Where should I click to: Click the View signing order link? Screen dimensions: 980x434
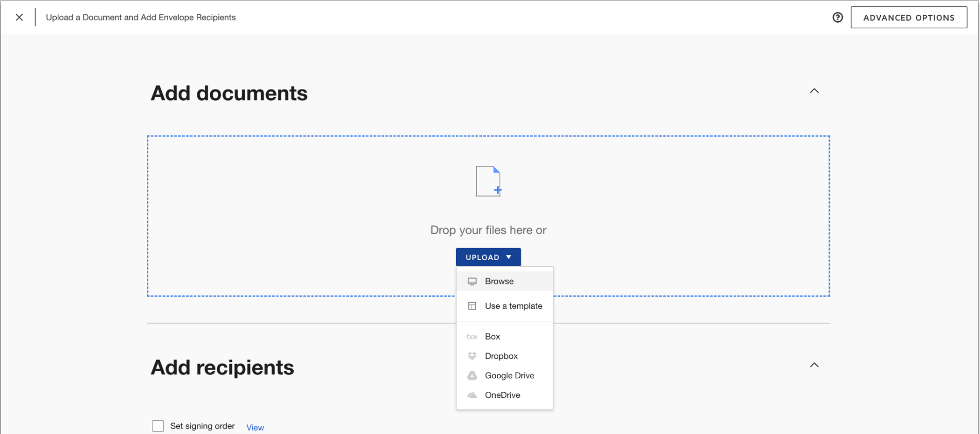[255, 428]
